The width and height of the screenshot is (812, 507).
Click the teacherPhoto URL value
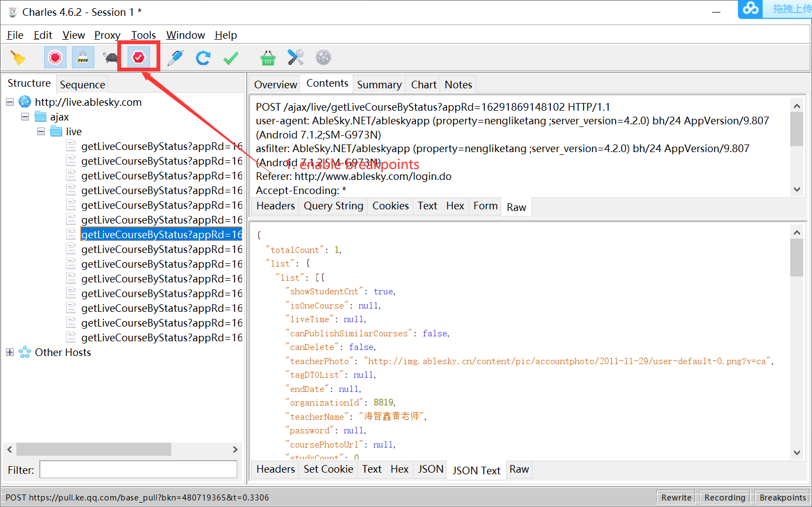pos(567,361)
